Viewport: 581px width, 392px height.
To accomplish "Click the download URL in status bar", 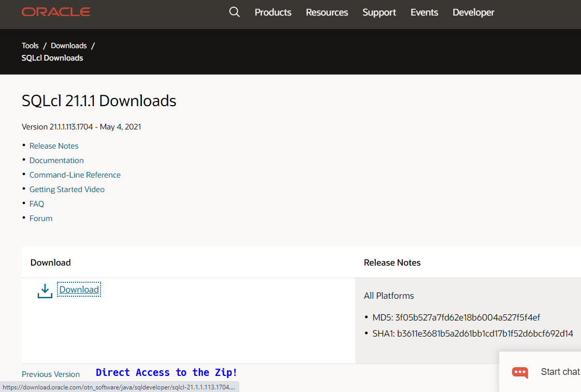I will click(119, 387).
